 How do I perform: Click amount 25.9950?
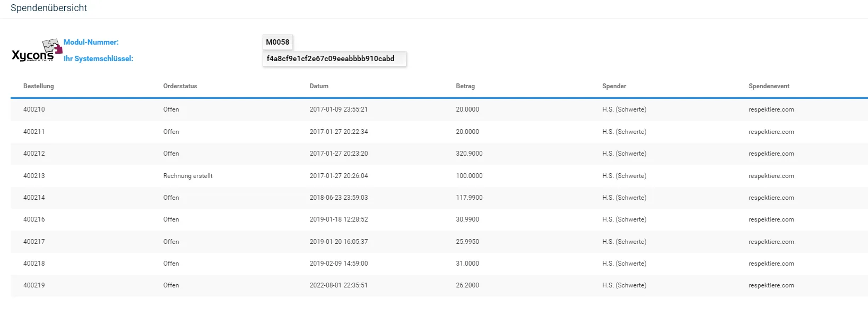[467, 242]
